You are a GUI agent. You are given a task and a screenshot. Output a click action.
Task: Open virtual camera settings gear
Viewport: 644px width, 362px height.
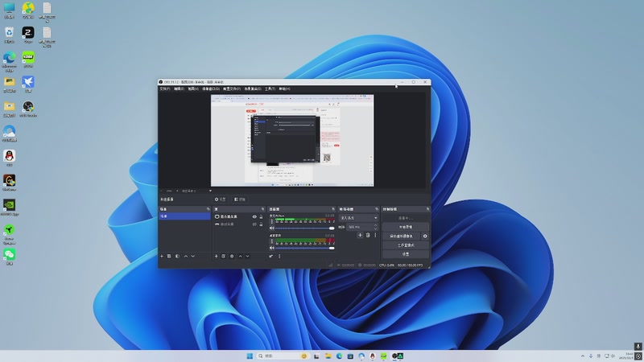click(425, 236)
